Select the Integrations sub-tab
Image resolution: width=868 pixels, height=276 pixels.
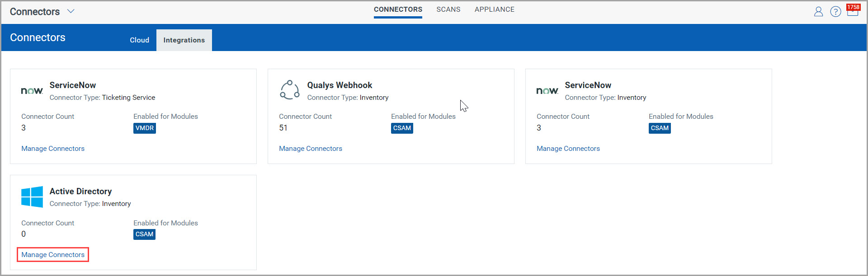(184, 40)
